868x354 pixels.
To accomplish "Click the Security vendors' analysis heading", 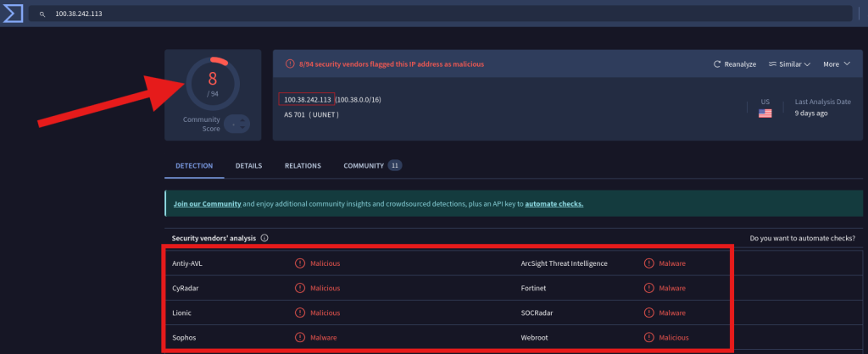I will (214, 238).
